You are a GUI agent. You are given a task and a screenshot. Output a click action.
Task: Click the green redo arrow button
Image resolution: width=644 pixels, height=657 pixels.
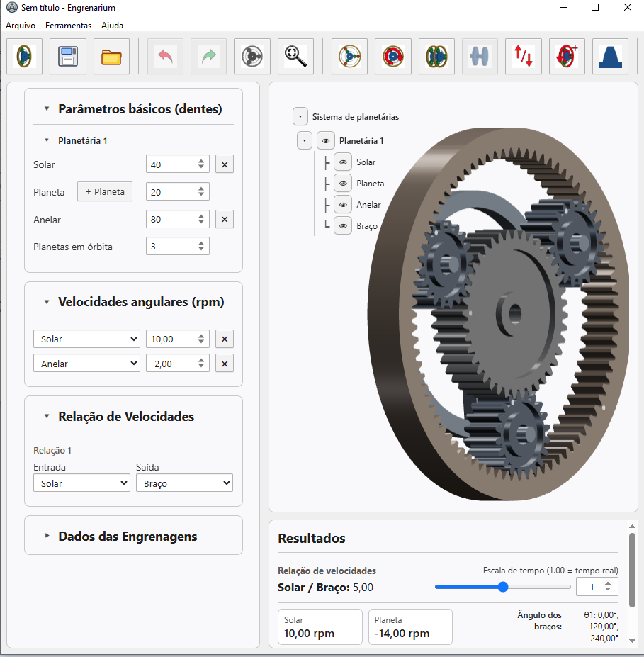click(x=208, y=56)
